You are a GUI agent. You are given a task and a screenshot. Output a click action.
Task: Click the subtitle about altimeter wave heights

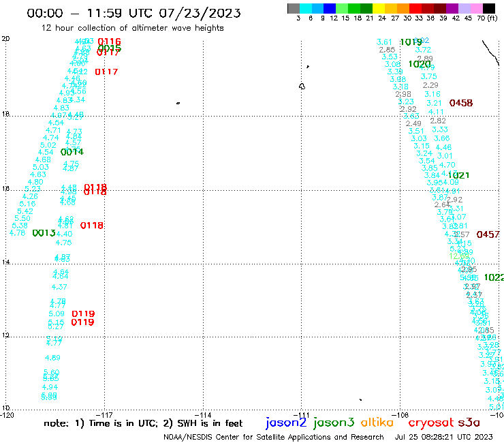coord(132,28)
